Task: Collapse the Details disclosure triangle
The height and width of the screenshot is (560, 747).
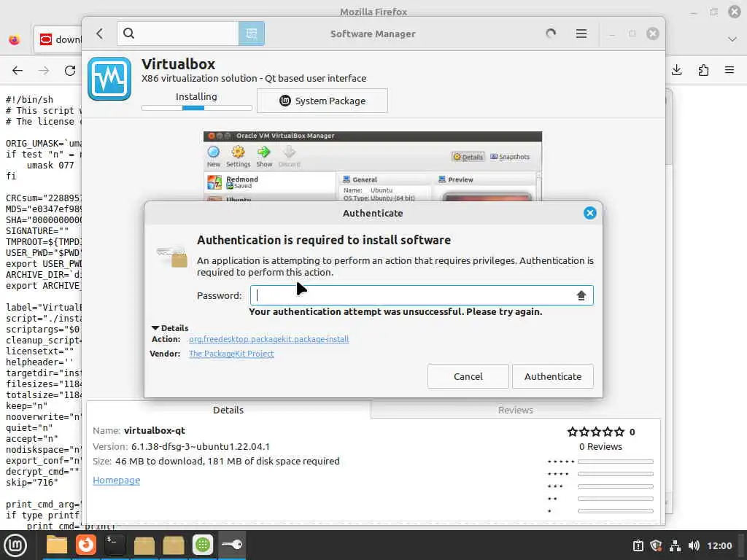Action: [155, 328]
